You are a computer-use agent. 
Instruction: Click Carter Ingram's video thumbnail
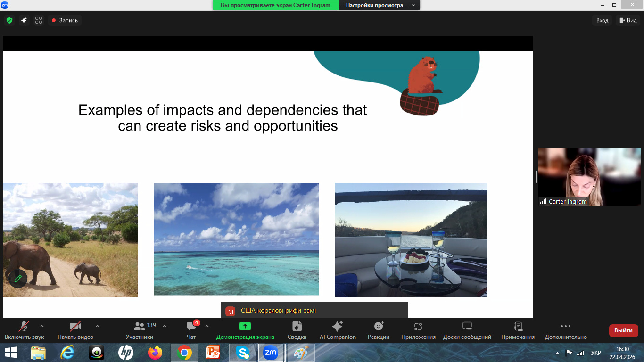pyautogui.click(x=590, y=177)
